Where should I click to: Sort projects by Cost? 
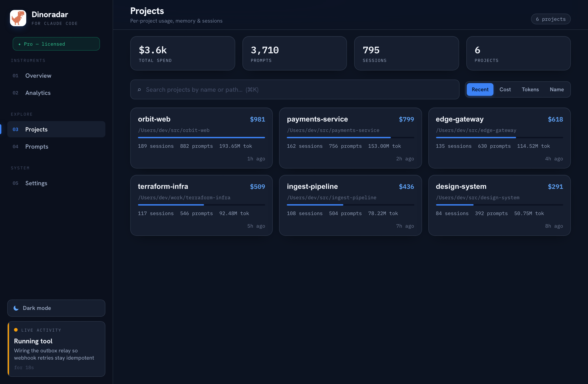coord(505,89)
